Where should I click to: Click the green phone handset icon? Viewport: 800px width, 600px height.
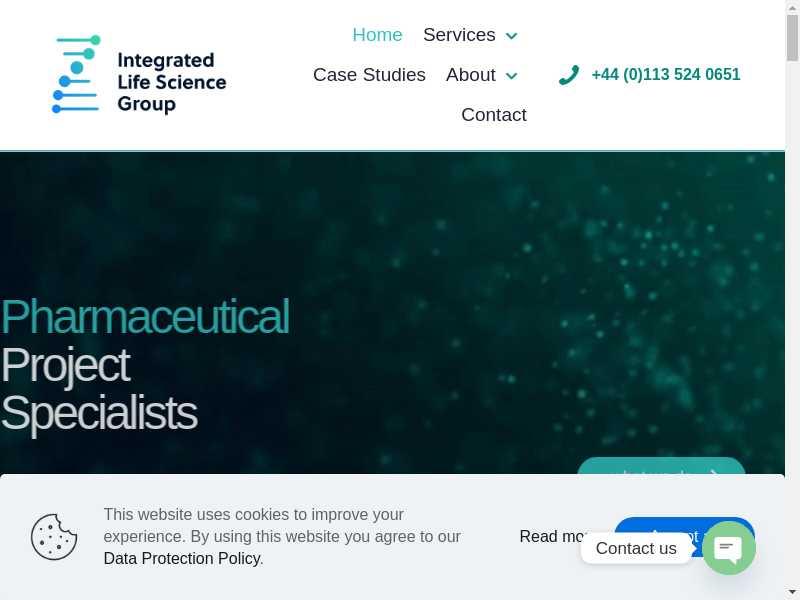[x=569, y=75]
